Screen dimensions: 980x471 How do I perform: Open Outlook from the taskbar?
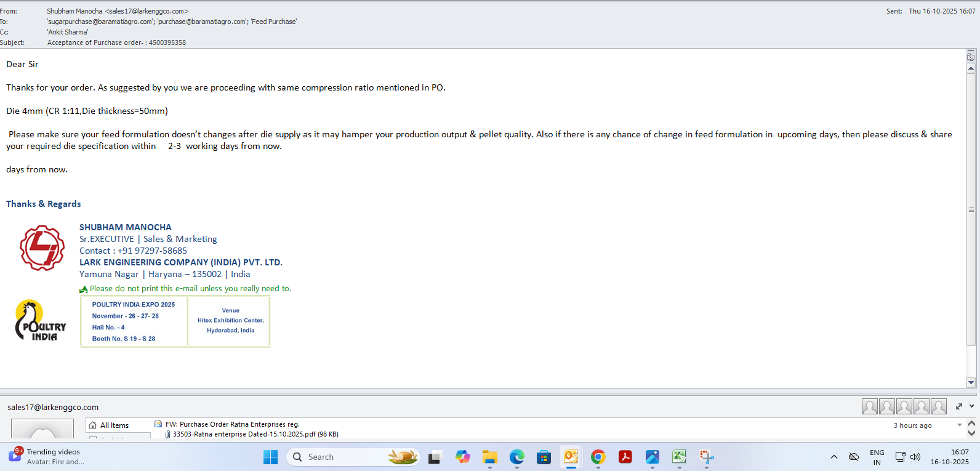[x=571, y=457]
